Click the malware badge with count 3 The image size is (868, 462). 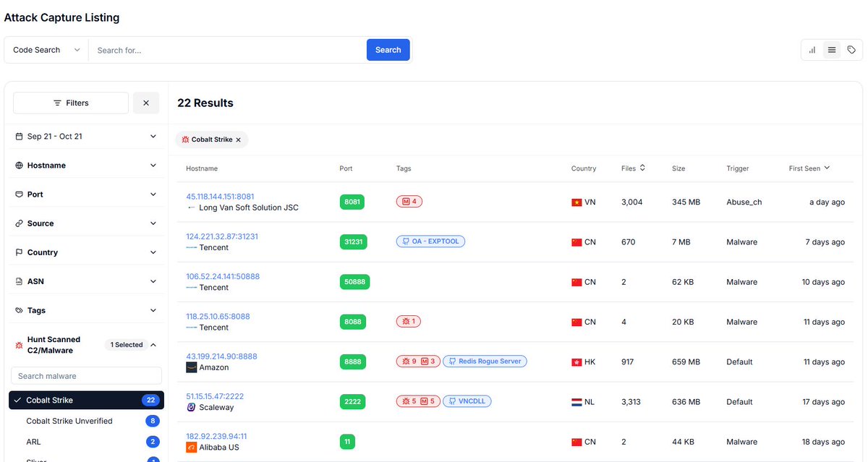pyautogui.click(x=429, y=361)
